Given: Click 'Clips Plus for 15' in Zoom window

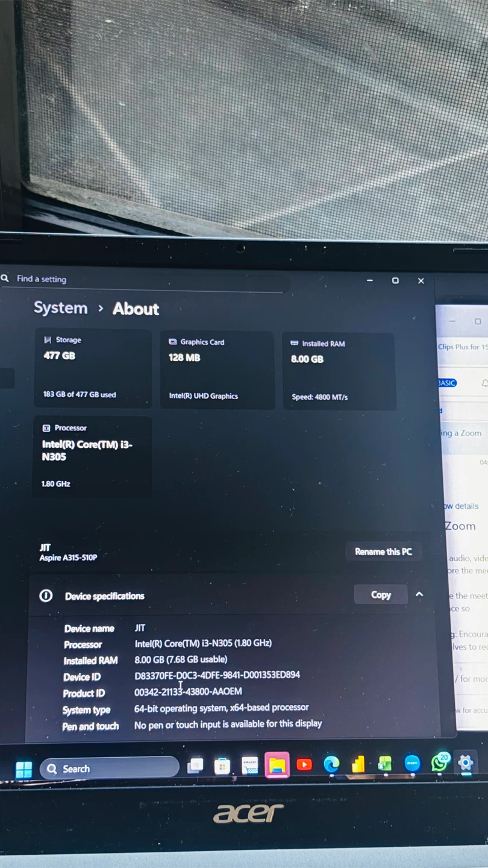Looking at the screenshot, I should click(462, 347).
